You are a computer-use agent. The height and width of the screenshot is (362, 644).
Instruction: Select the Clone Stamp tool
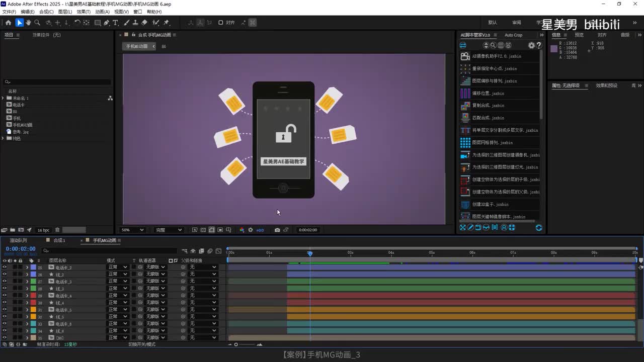click(135, 23)
